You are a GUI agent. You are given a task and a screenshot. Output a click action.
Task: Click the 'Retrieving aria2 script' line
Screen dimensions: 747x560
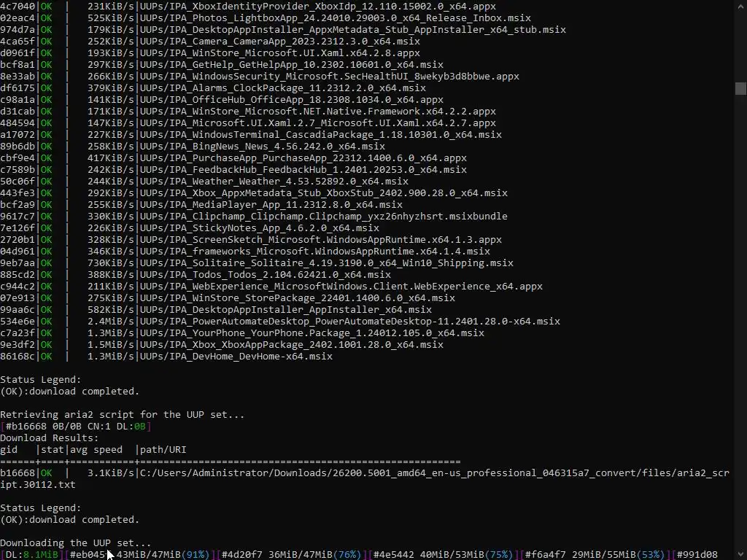pyautogui.click(x=122, y=415)
